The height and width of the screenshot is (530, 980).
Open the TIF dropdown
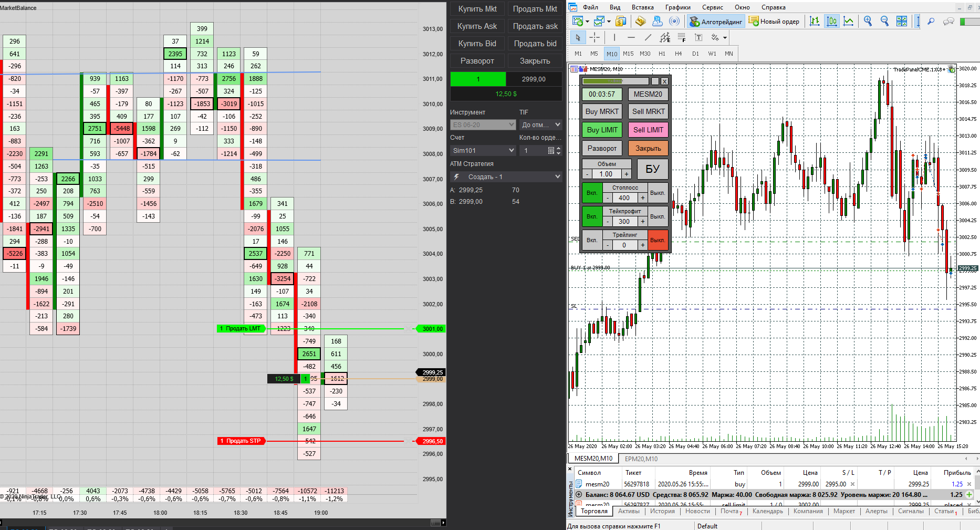click(540, 125)
